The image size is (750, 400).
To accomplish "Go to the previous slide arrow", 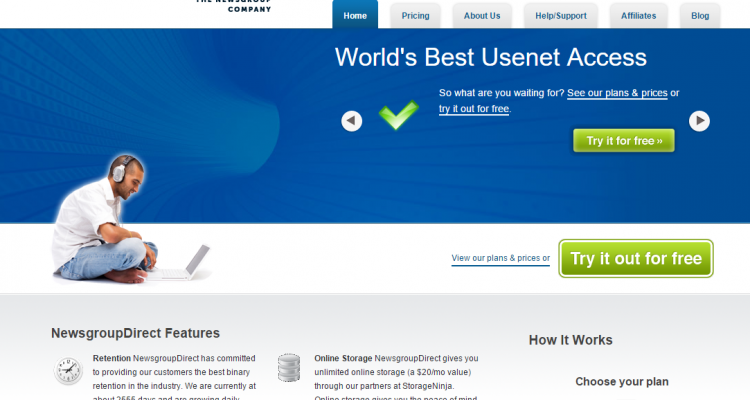I will coord(352,121).
